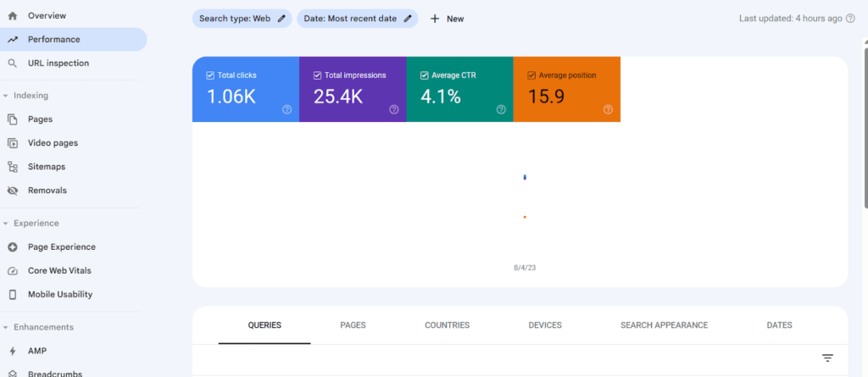The height and width of the screenshot is (377, 868).
Task: Click the 25.4K impressions value
Action: tap(338, 97)
